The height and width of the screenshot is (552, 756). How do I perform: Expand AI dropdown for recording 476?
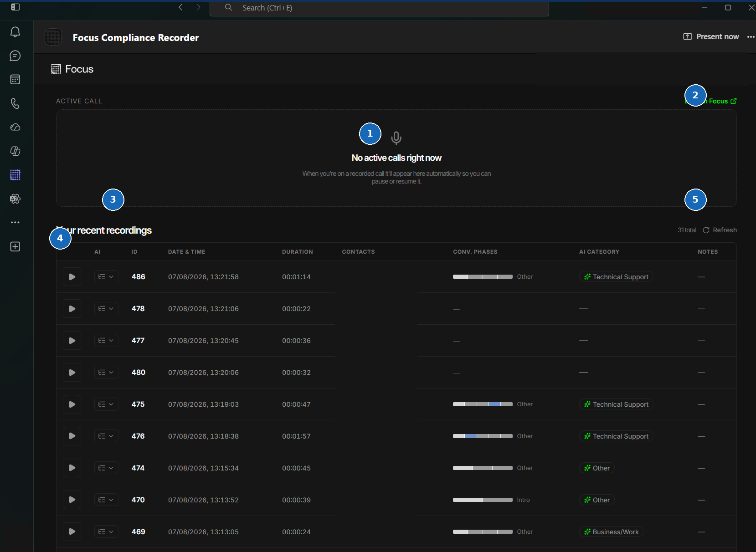[x=106, y=436]
